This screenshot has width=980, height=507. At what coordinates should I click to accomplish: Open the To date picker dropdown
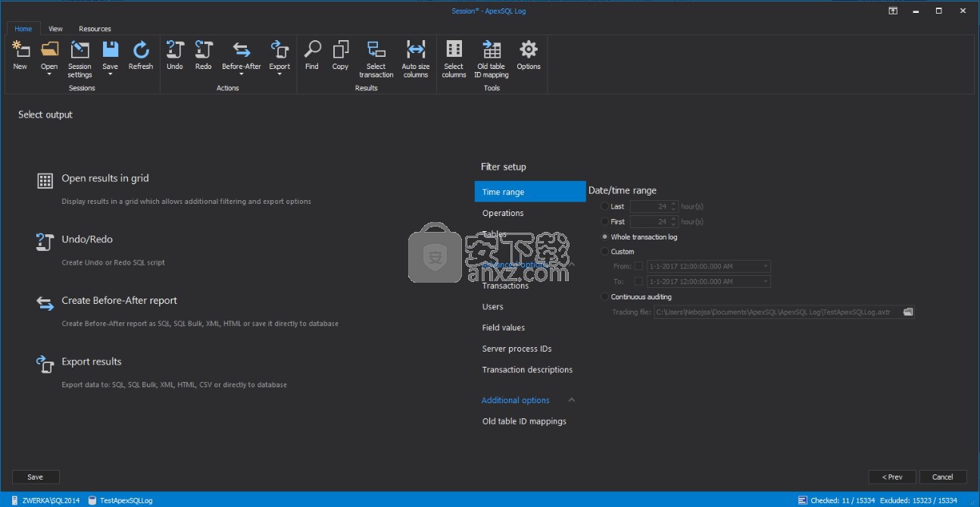[766, 282]
